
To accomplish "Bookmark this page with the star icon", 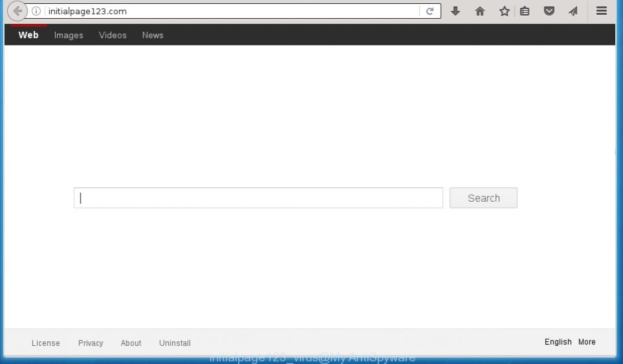I will click(504, 11).
